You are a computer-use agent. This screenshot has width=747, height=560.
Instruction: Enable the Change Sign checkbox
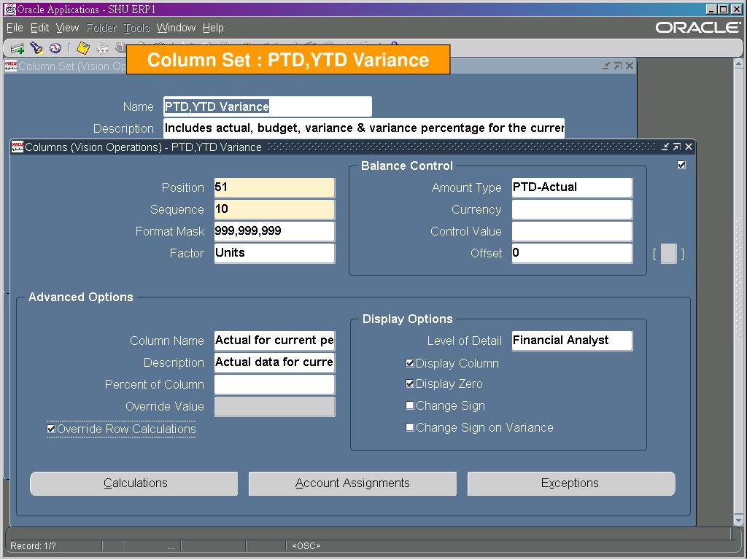[410, 405]
